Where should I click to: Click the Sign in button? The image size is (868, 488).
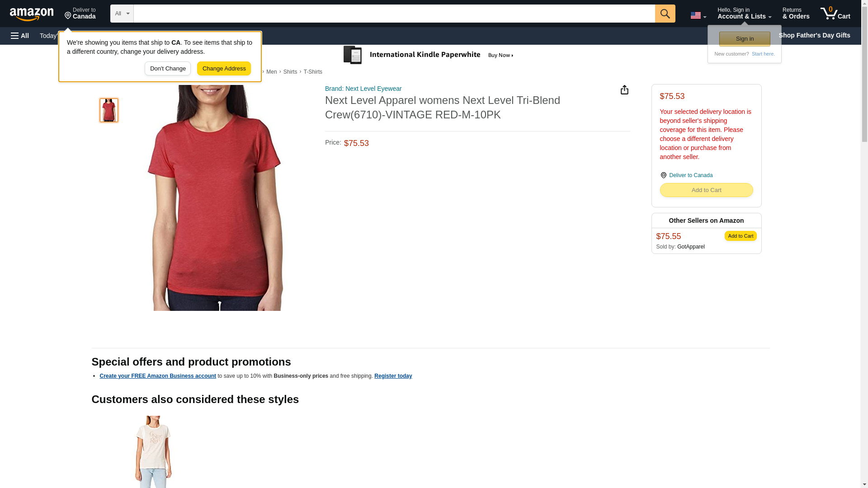[x=744, y=39]
